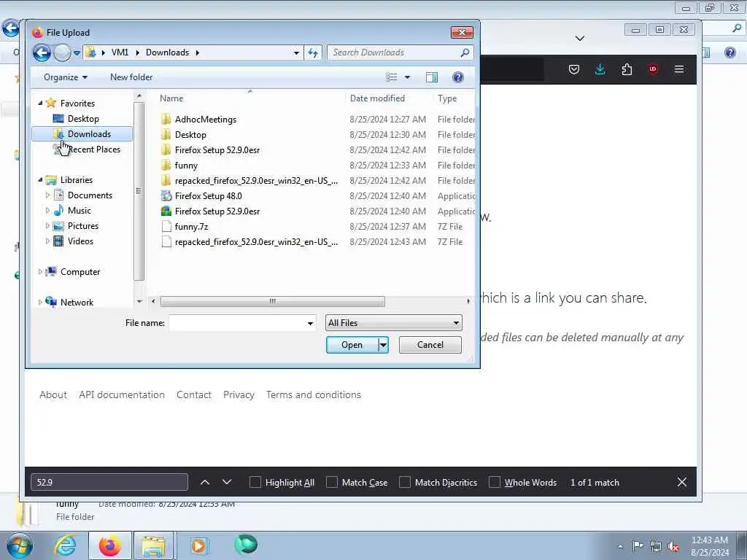Click the Windows Start button
Screen dimensions: 747x560
point(20,546)
